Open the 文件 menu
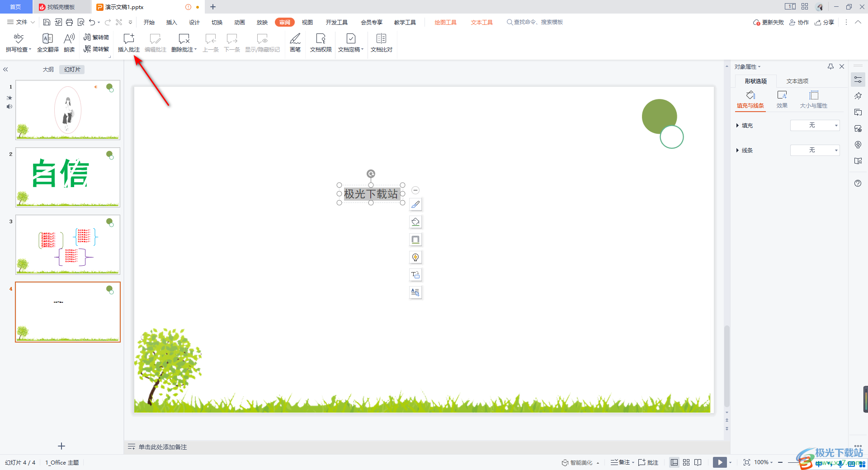 click(21, 22)
